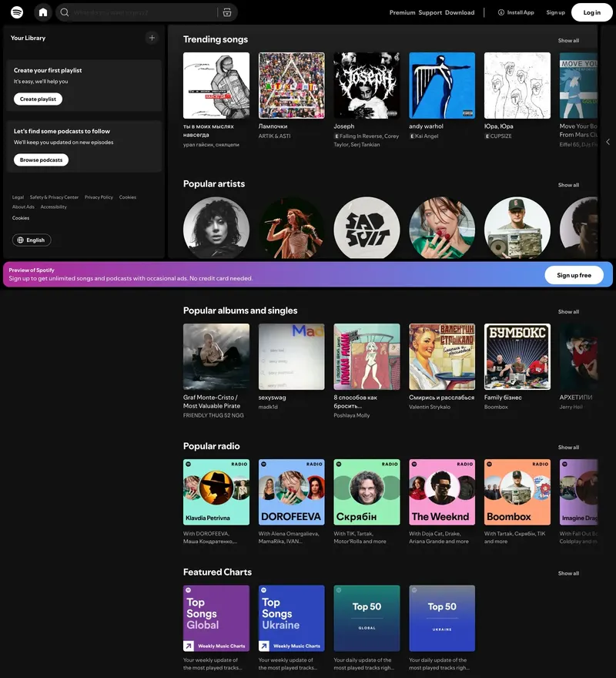Open Top Songs Global chart
Screen dimensions: 616x678
tap(216, 618)
